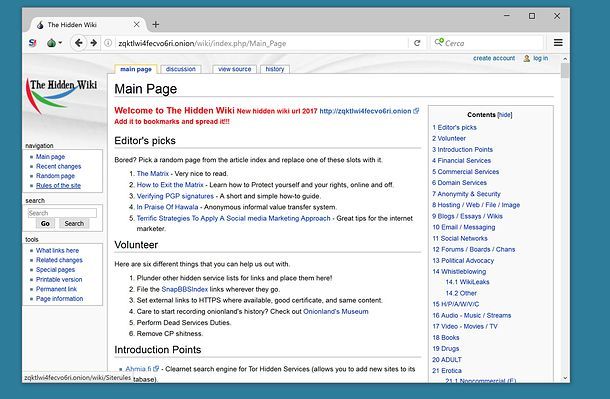Open the hamburger menu
The height and width of the screenshot is (399, 610).
click(x=558, y=43)
